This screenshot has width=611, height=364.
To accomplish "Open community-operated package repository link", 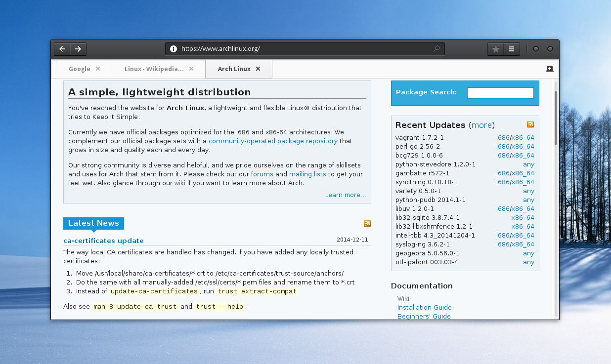I will pos(273,141).
